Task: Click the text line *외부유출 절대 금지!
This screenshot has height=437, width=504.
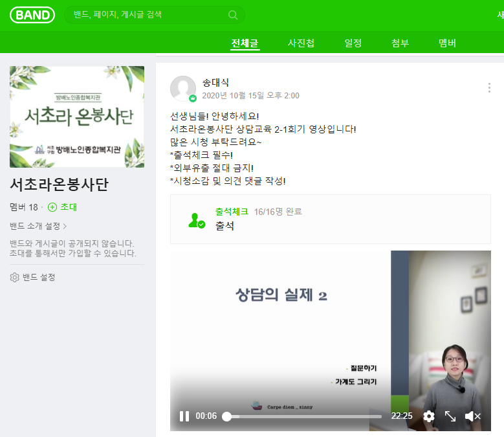Action: pyautogui.click(x=212, y=168)
